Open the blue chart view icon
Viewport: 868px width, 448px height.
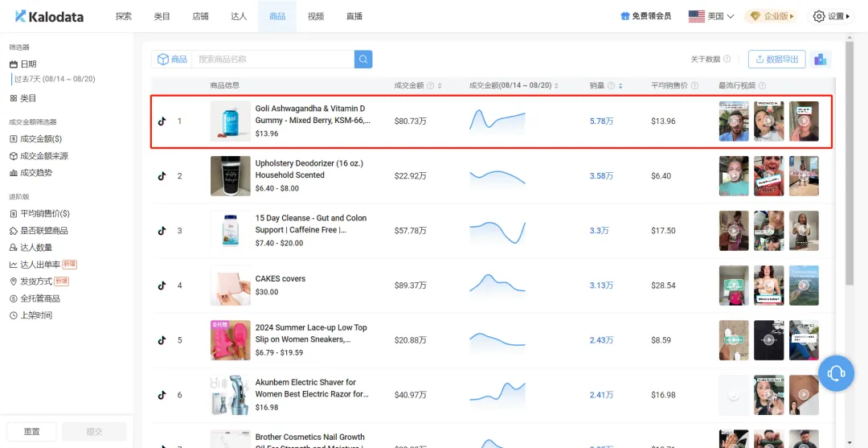pos(821,60)
